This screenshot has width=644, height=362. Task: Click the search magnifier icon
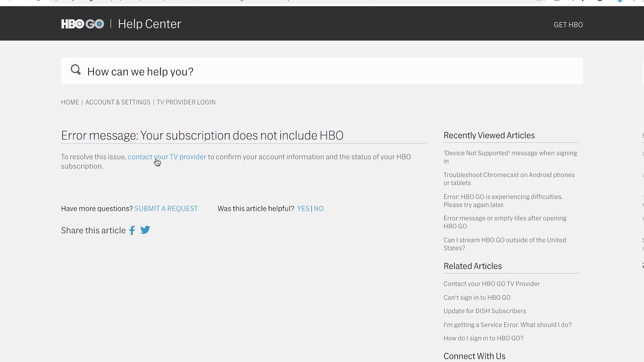(75, 70)
